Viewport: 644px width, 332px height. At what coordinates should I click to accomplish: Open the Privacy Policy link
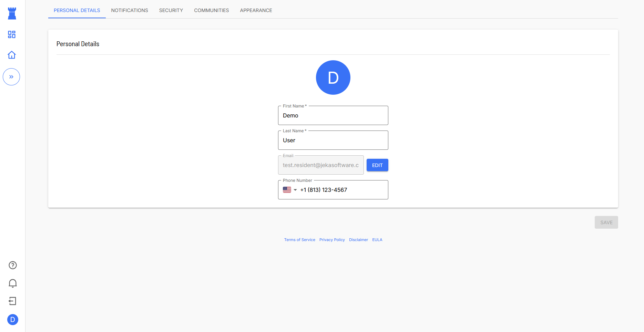pos(332,240)
